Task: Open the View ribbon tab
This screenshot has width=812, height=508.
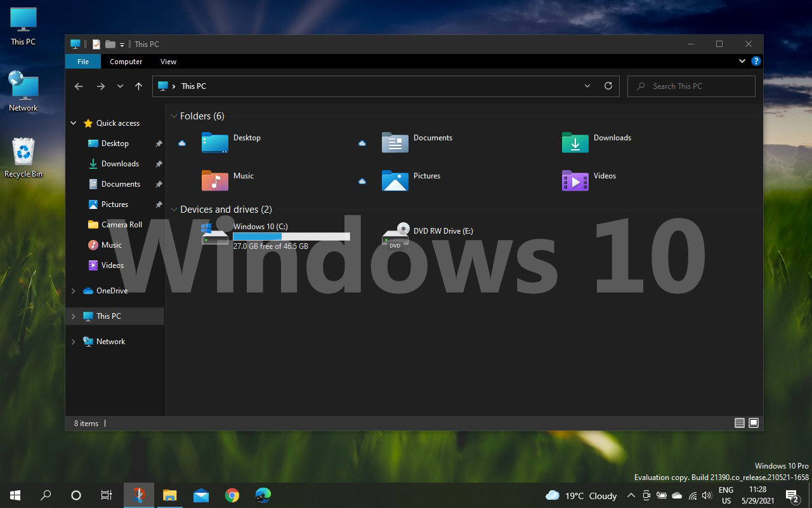Action: pos(167,61)
